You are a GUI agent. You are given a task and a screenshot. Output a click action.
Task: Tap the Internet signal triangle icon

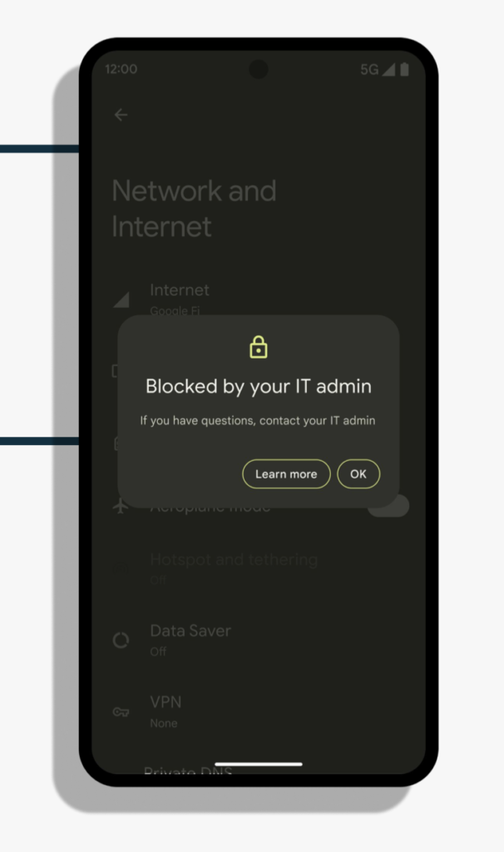[121, 300]
